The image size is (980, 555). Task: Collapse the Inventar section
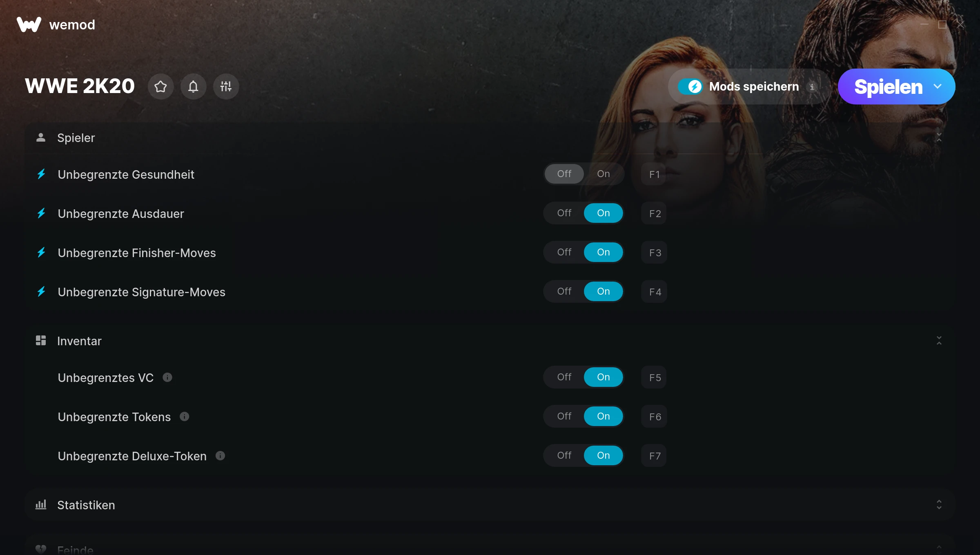pyautogui.click(x=939, y=341)
